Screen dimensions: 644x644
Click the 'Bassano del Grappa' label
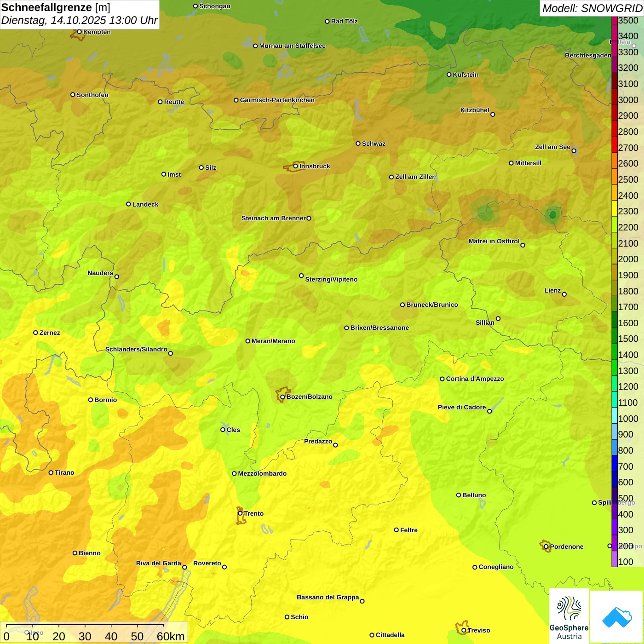[328, 597]
